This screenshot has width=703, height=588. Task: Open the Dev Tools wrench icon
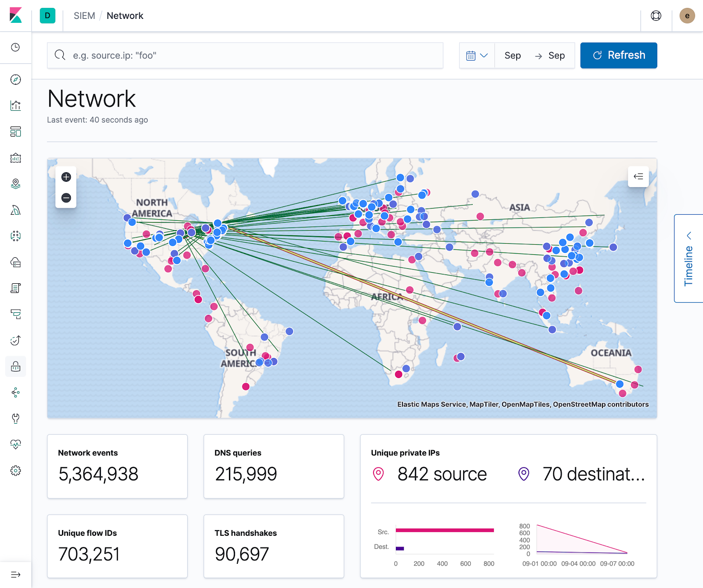(16, 418)
